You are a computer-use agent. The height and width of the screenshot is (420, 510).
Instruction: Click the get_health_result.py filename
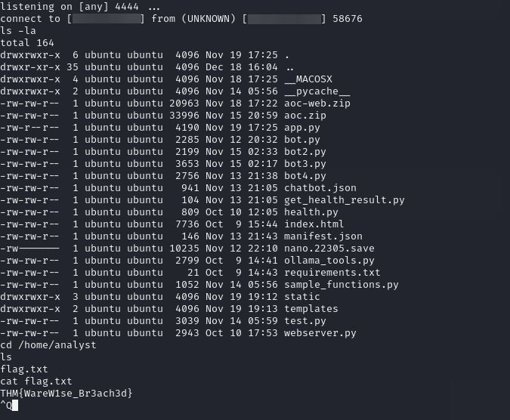344,200
